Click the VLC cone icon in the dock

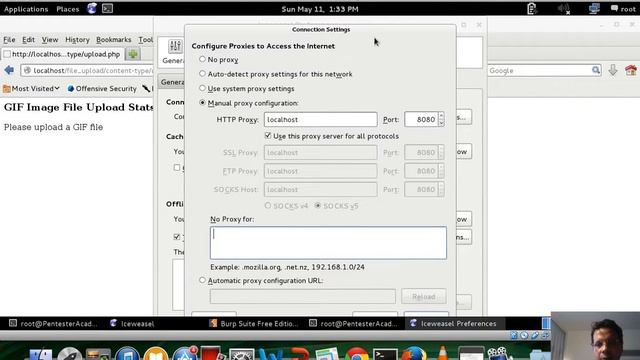(442, 353)
